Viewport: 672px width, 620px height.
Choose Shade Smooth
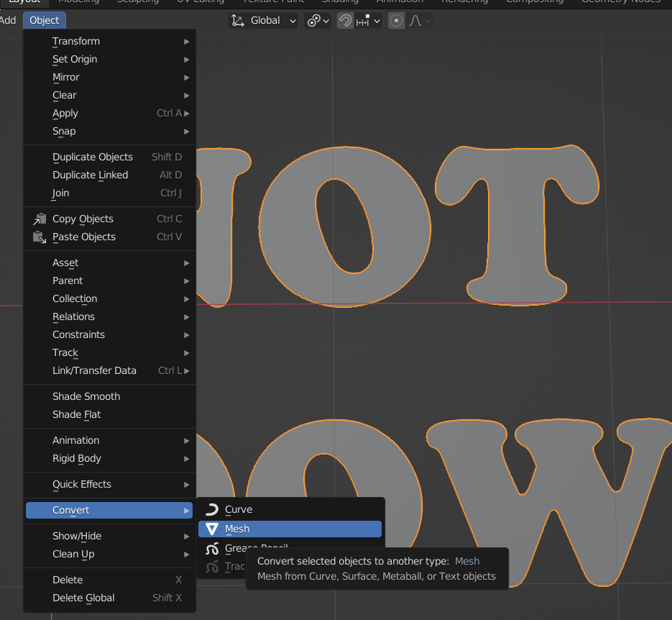coord(109,396)
